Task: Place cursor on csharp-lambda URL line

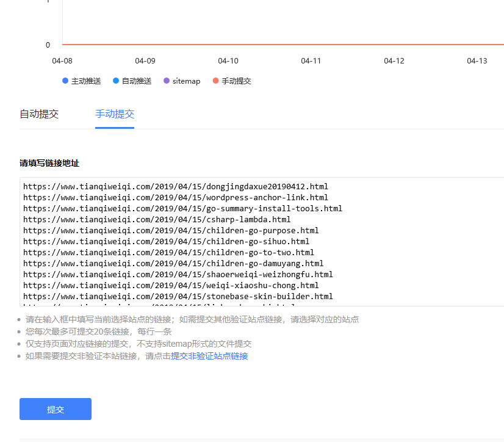Action: pyautogui.click(x=157, y=220)
